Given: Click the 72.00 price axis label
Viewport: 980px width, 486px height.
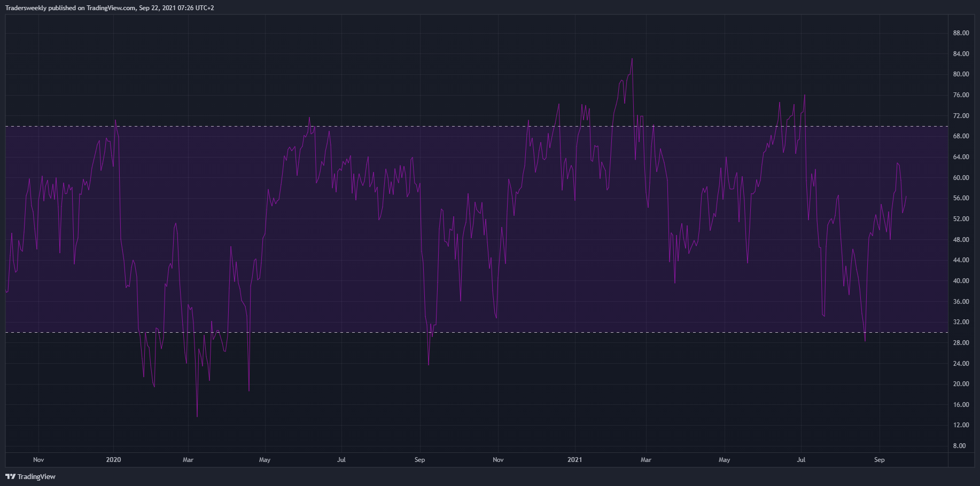Looking at the screenshot, I should [x=961, y=116].
